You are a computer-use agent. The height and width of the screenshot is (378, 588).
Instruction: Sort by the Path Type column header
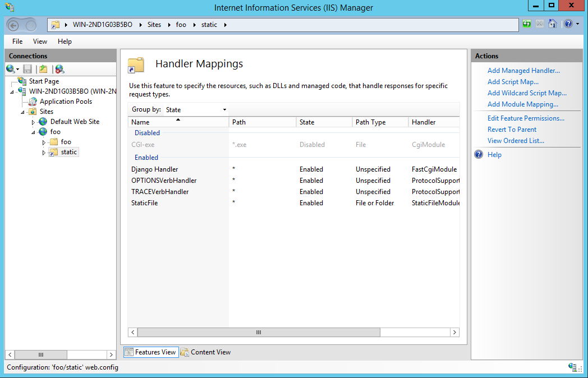coord(380,122)
